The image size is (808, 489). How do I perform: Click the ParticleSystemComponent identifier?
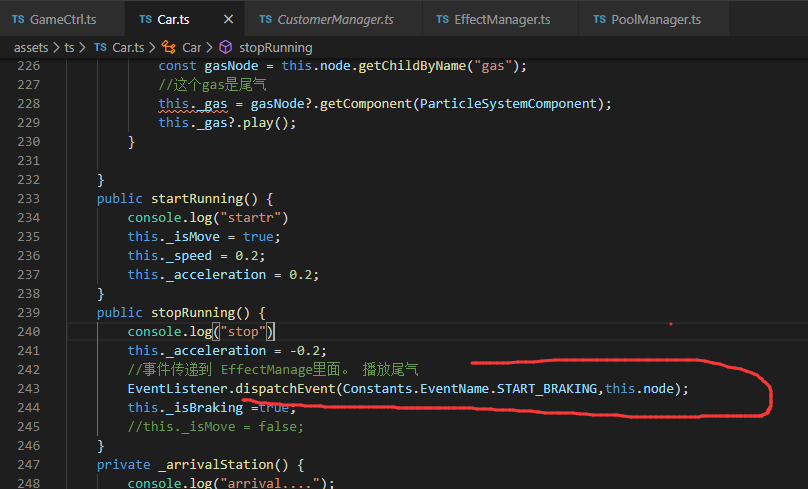click(x=508, y=104)
